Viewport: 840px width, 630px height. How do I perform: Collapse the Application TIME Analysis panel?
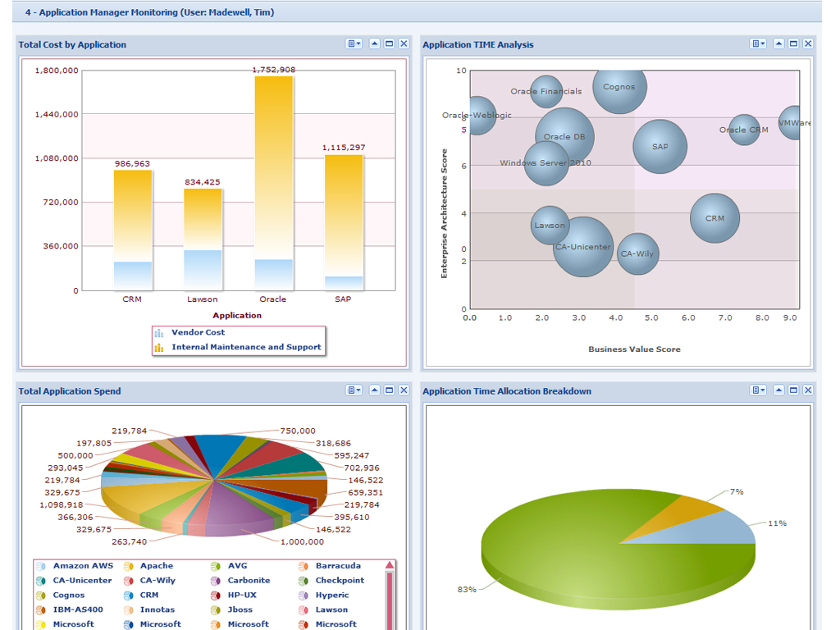779,44
